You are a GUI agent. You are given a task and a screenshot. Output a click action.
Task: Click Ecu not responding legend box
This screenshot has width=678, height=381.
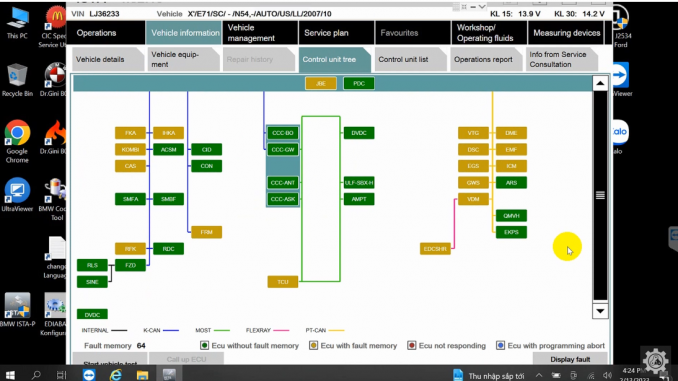click(x=412, y=345)
